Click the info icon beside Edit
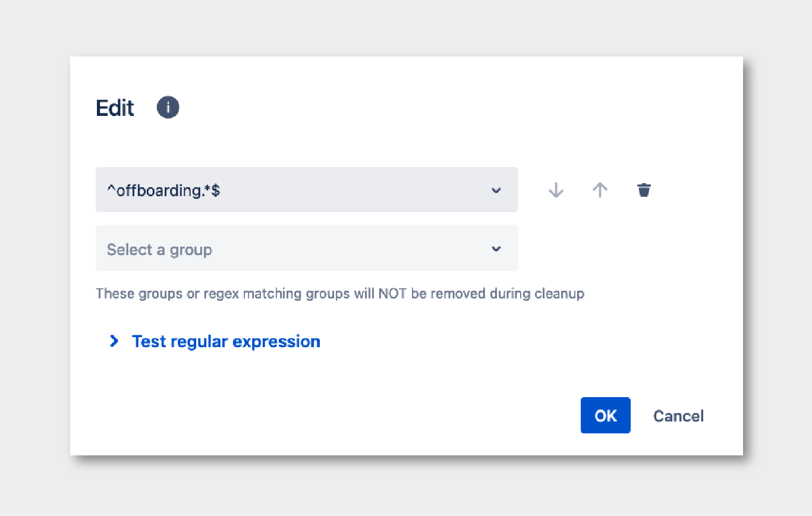 pos(168,108)
